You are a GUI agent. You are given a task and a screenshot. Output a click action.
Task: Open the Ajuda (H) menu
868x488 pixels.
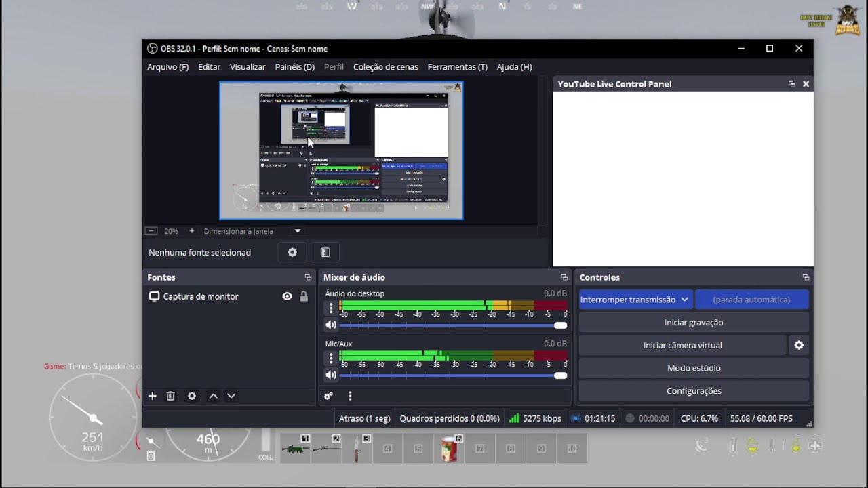pos(514,67)
